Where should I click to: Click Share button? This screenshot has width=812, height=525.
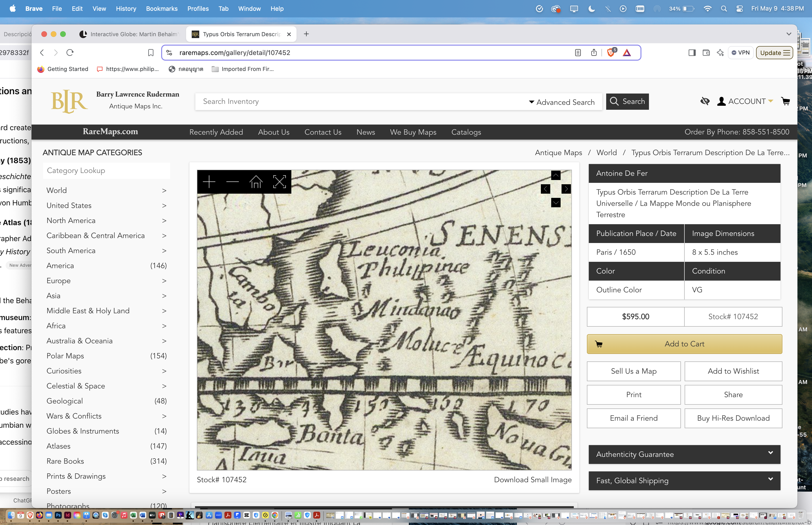(733, 394)
